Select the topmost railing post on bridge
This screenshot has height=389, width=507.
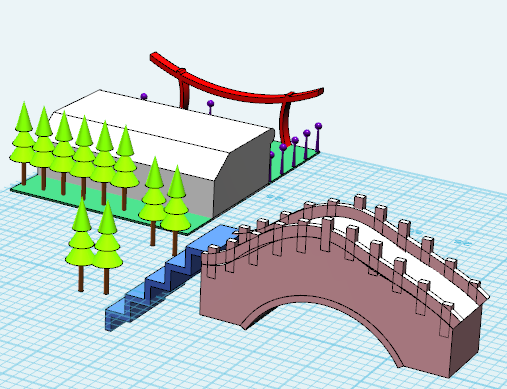pos(360,202)
